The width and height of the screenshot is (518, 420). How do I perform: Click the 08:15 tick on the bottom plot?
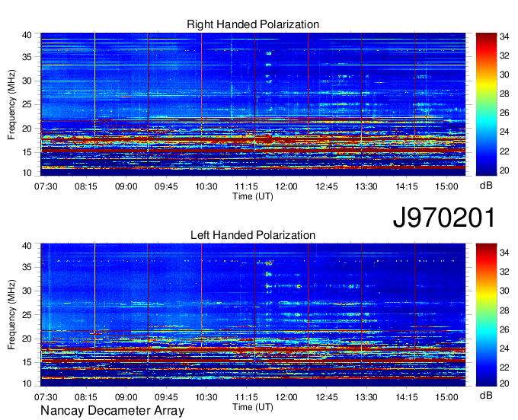click(86, 397)
